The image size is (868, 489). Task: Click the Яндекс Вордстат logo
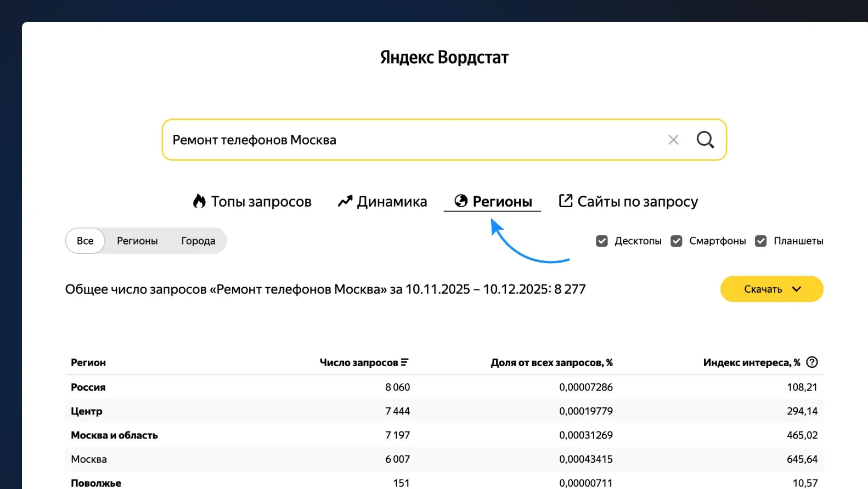(x=444, y=57)
